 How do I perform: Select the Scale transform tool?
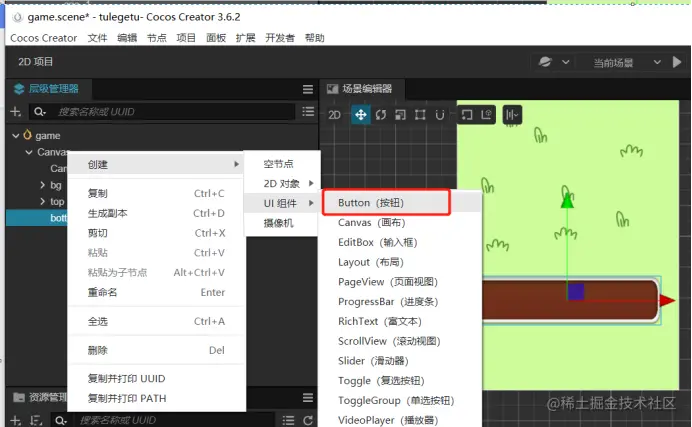point(400,115)
